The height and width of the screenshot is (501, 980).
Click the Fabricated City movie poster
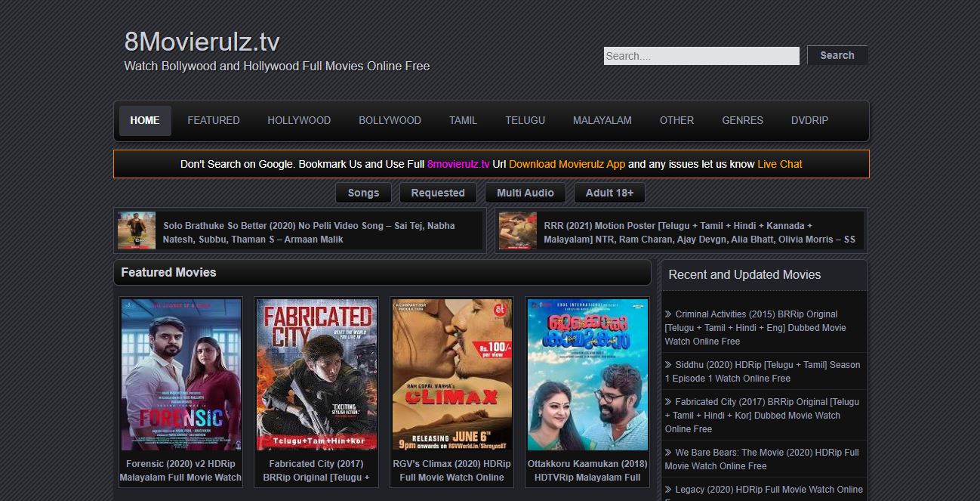[316, 375]
